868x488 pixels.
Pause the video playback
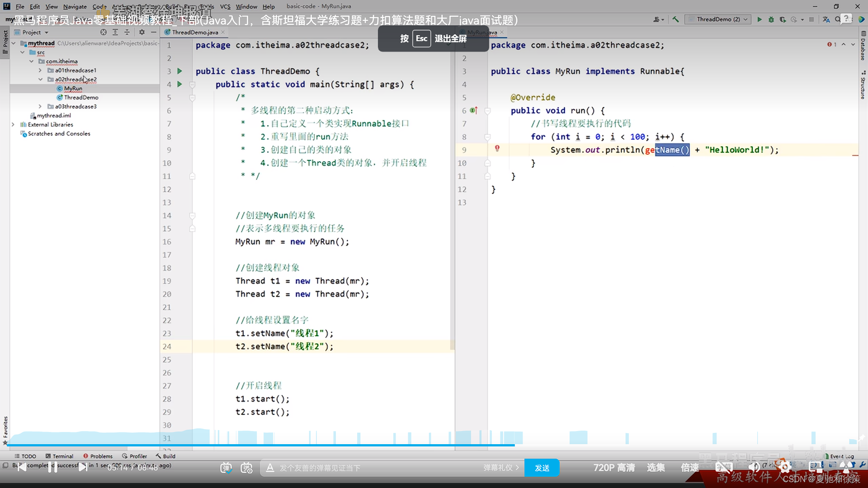52,467
